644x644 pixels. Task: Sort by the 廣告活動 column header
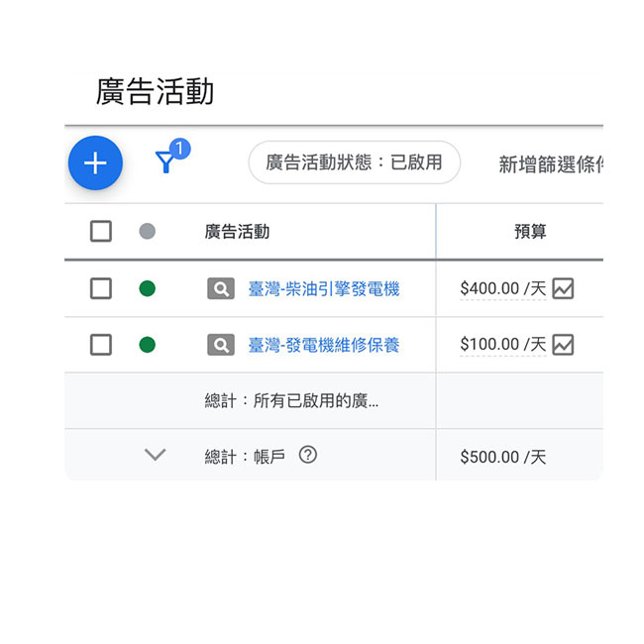pyautogui.click(x=237, y=232)
